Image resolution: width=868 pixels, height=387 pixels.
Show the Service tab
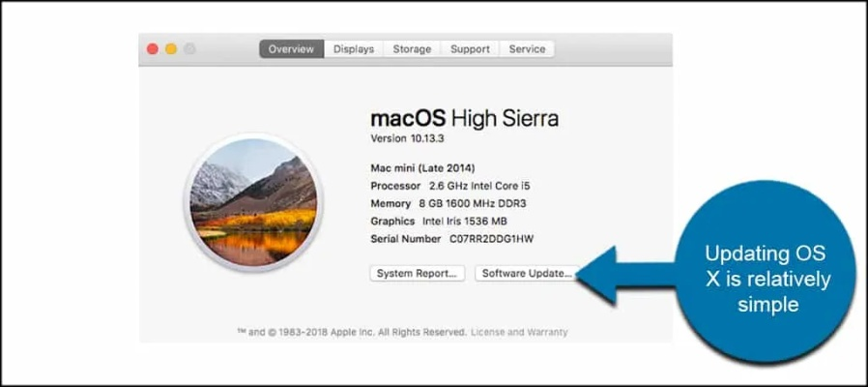pyautogui.click(x=527, y=49)
